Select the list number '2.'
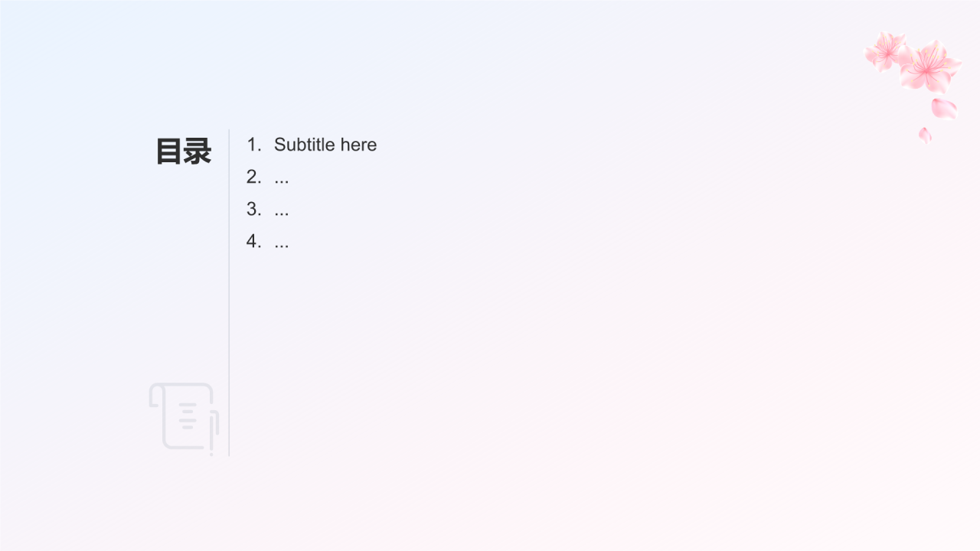Screen dimensions: 980x551 click(254, 177)
